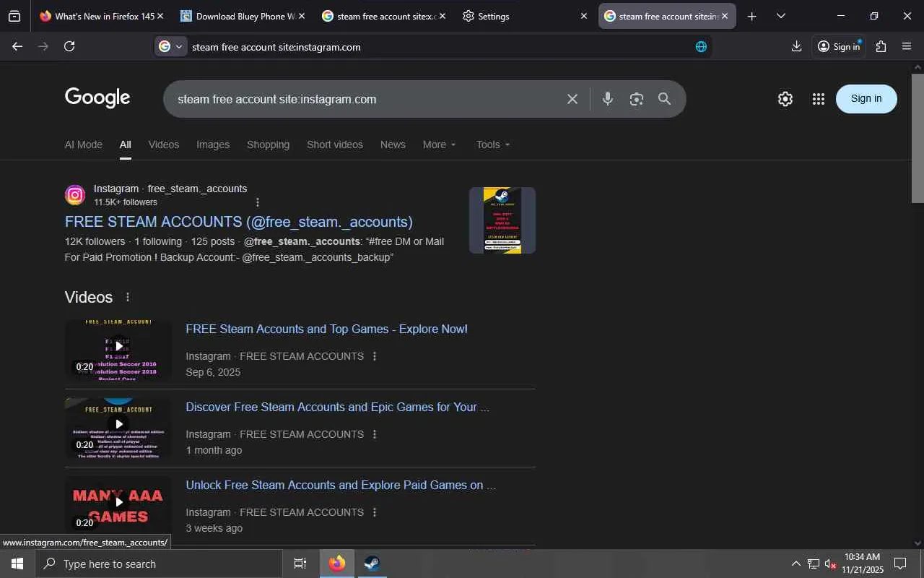
Task: Open the Firefox downloads panel icon
Action: click(796, 46)
